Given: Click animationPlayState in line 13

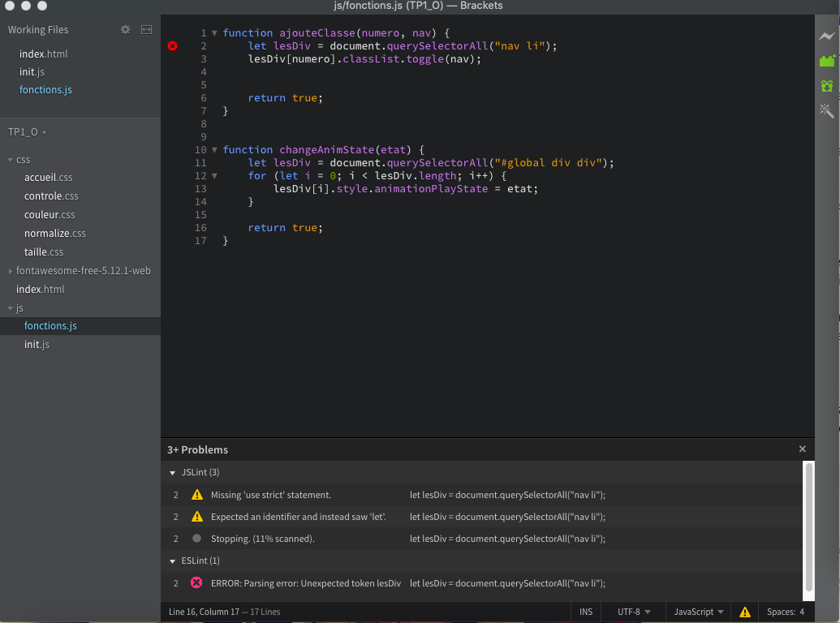Looking at the screenshot, I should point(431,189).
